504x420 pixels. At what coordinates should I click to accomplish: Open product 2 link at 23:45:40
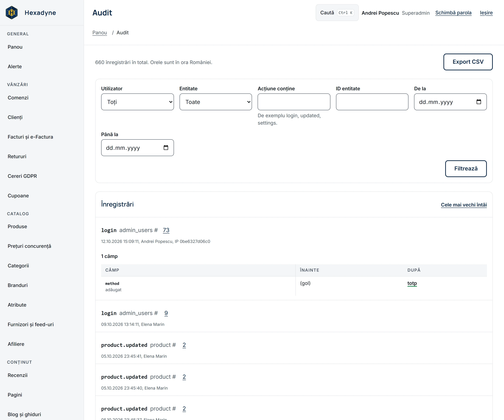(x=184, y=377)
